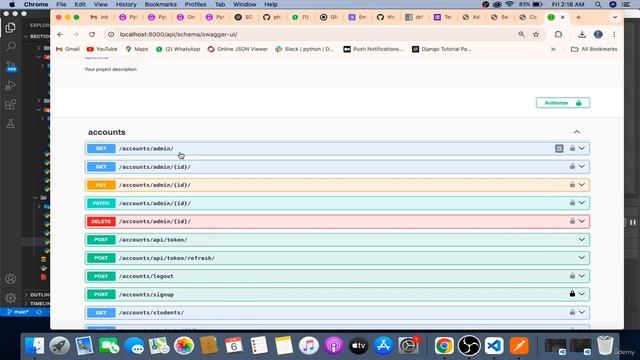This screenshot has width=640, height=360.
Task: Click lock icon on PUT /accounts/admin/{id}/ row
Action: pos(572,185)
